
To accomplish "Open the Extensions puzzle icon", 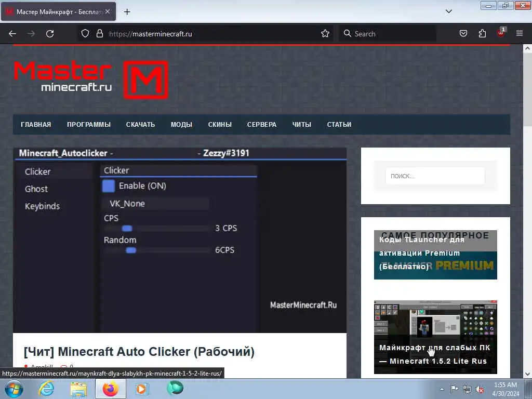I will (x=482, y=33).
